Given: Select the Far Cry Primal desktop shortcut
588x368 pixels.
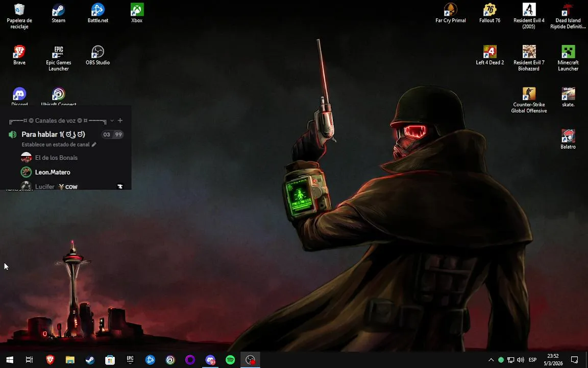Looking at the screenshot, I should click(x=450, y=13).
